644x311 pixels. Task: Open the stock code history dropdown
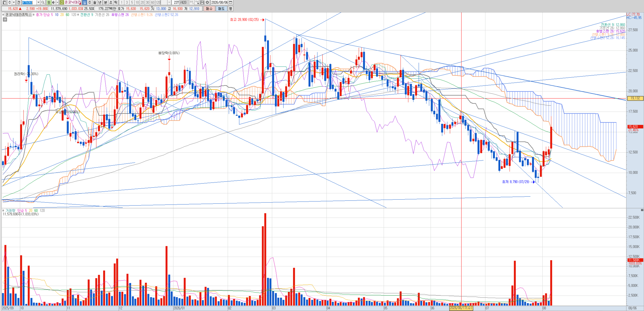click(x=39, y=3)
